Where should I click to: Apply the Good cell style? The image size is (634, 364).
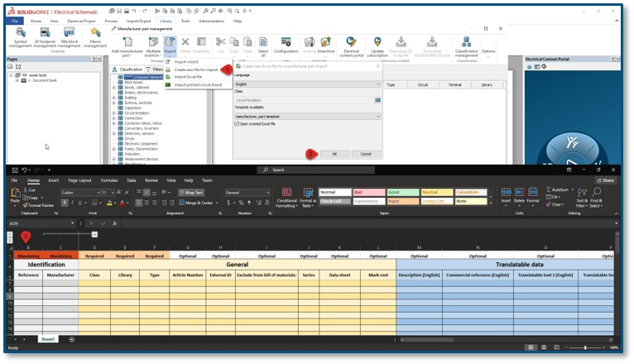point(403,192)
